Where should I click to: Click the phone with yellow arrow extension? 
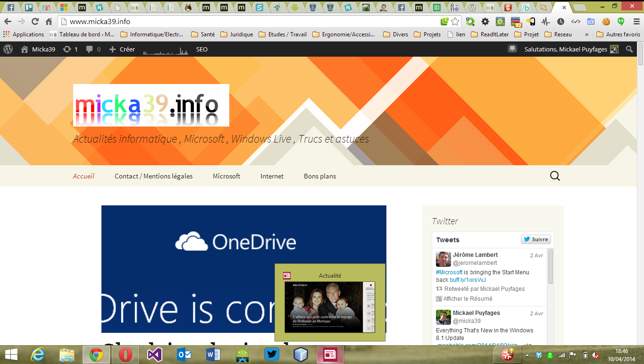(531, 22)
